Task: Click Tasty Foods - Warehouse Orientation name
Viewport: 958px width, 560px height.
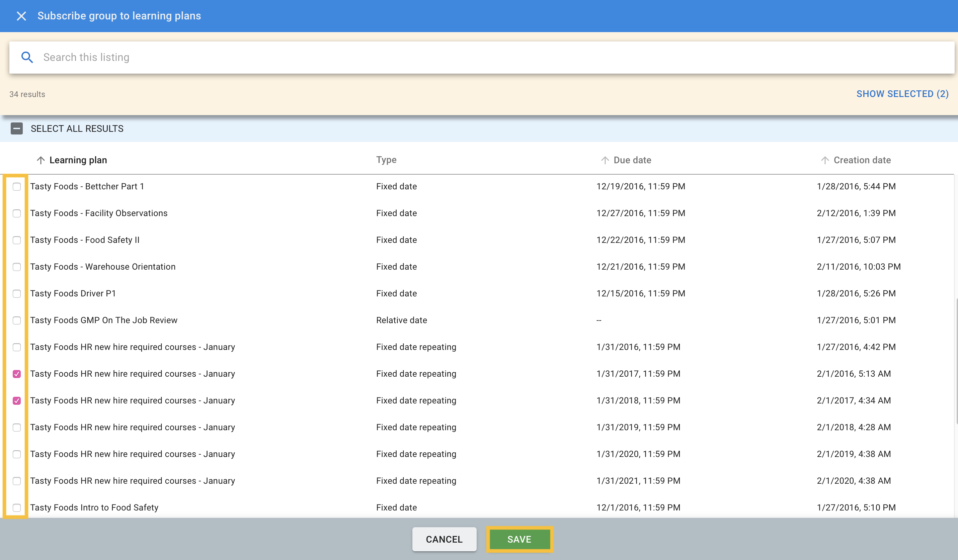Action: click(x=103, y=267)
